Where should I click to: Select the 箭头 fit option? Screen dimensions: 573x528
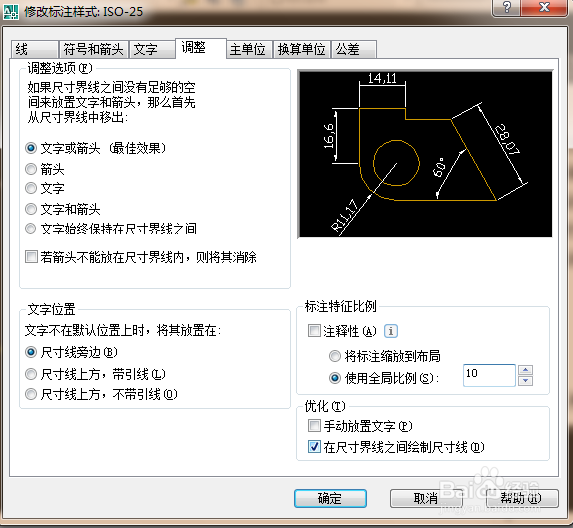pyautogui.click(x=45, y=169)
